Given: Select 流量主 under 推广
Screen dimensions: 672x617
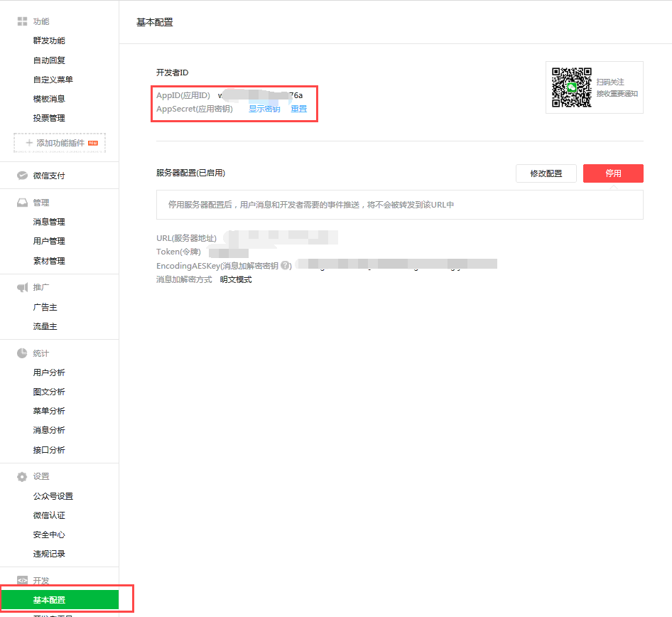Looking at the screenshot, I should (45, 327).
